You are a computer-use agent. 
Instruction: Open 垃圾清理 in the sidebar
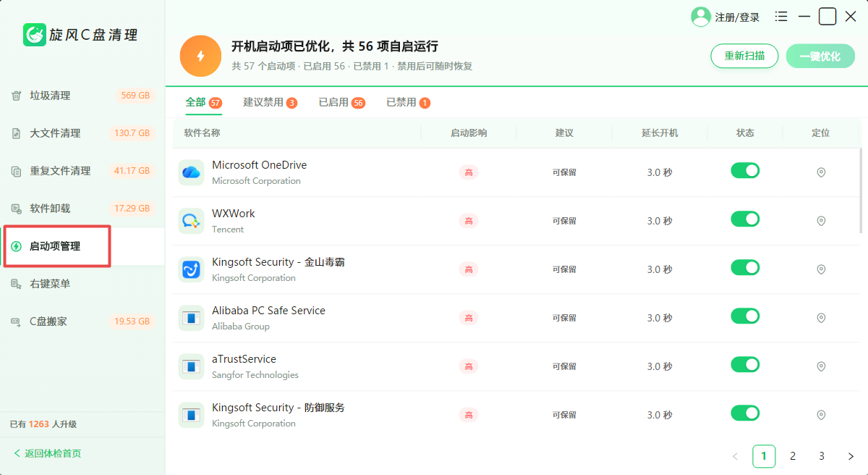coord(82,96)
